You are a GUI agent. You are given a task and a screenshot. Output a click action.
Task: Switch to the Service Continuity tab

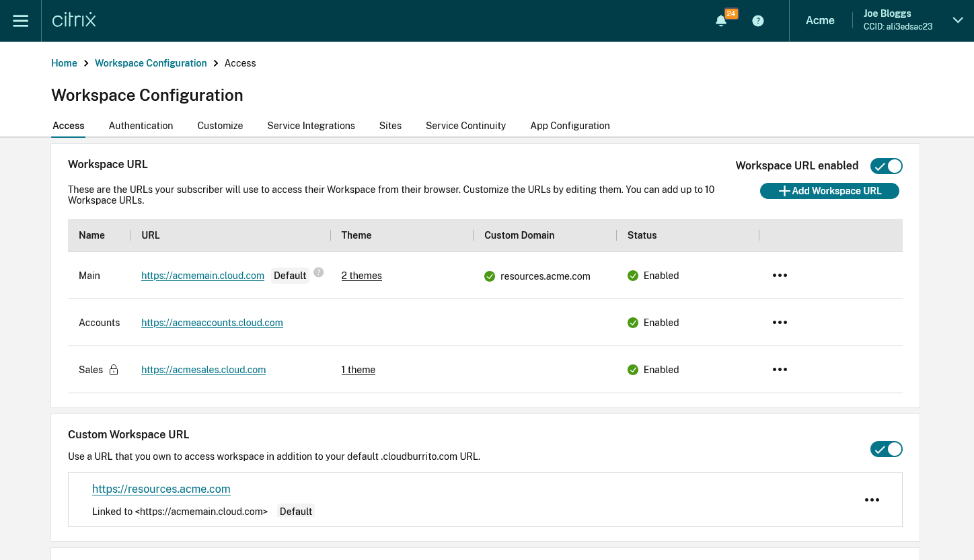[x=465, y=126]
